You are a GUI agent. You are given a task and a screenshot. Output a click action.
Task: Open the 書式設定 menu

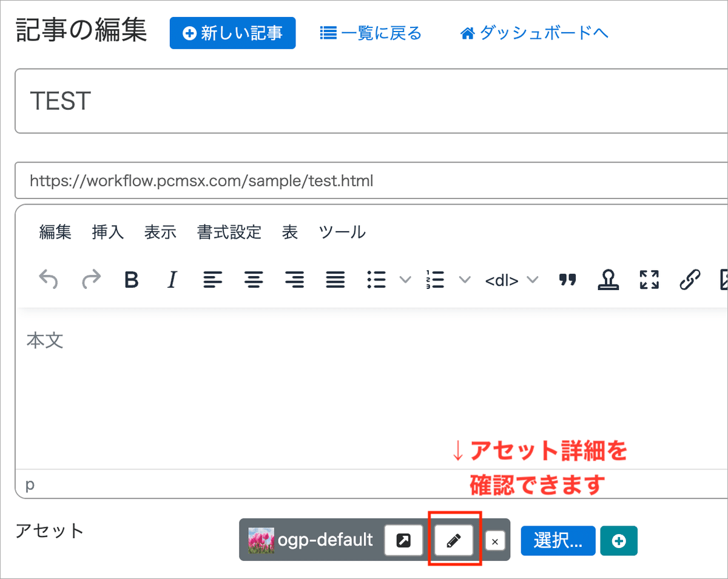click(x=229, y=232)
